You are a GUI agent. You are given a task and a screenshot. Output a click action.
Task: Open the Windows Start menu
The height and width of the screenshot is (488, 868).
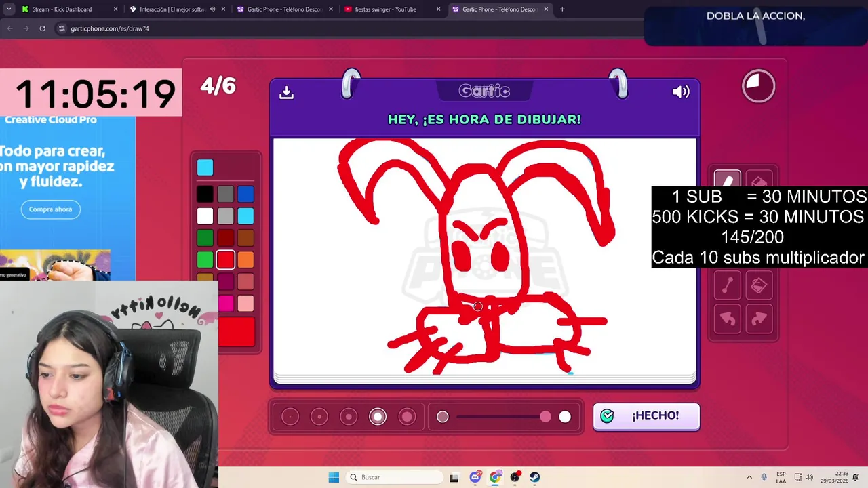(334, 477)
